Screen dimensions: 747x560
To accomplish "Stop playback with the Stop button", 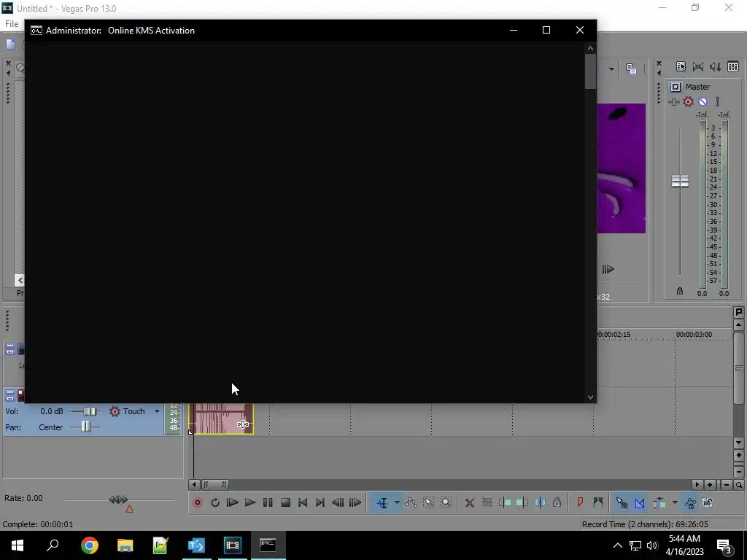I will pos(285,502).
